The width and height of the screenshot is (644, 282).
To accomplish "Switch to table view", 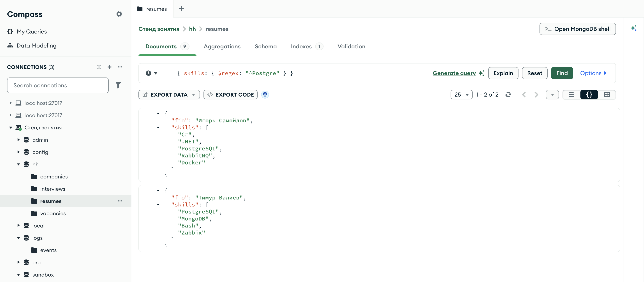I will [607, 95].
